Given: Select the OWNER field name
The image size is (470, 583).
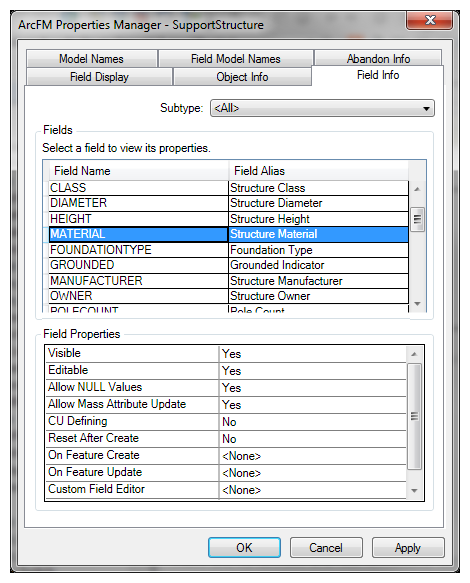Looking at the screenshot, I should (138, 296).
